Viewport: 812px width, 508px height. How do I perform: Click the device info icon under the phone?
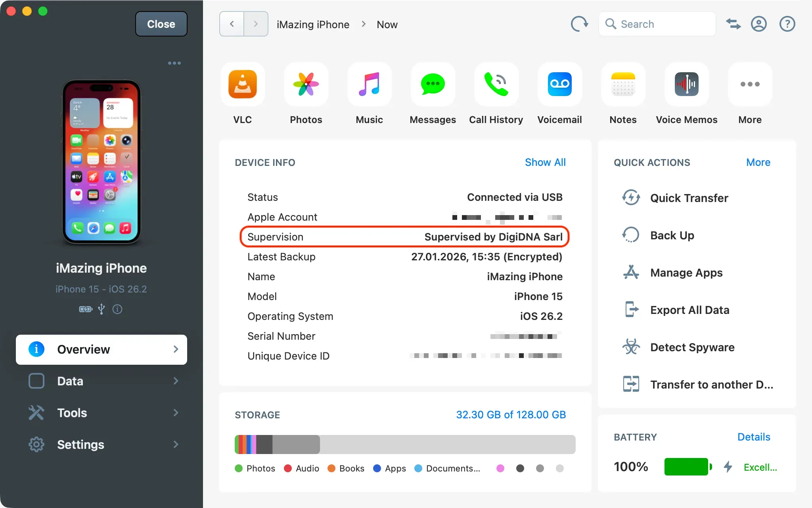117,309
